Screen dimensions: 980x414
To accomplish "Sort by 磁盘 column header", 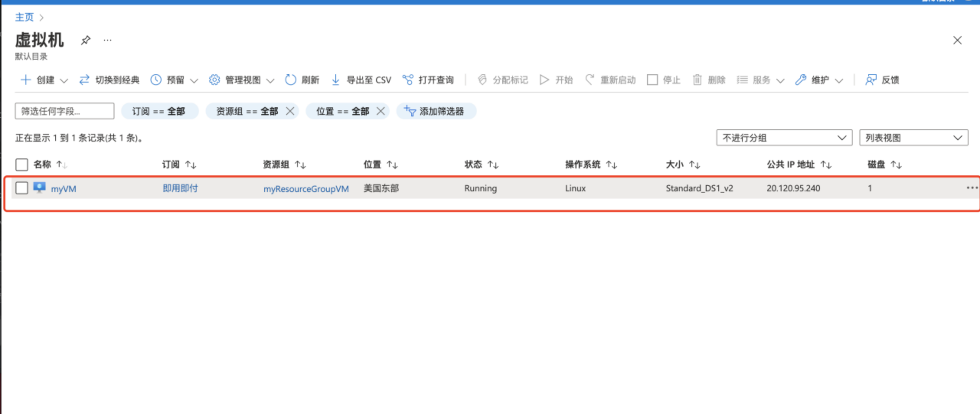I will tap(885, 165).
